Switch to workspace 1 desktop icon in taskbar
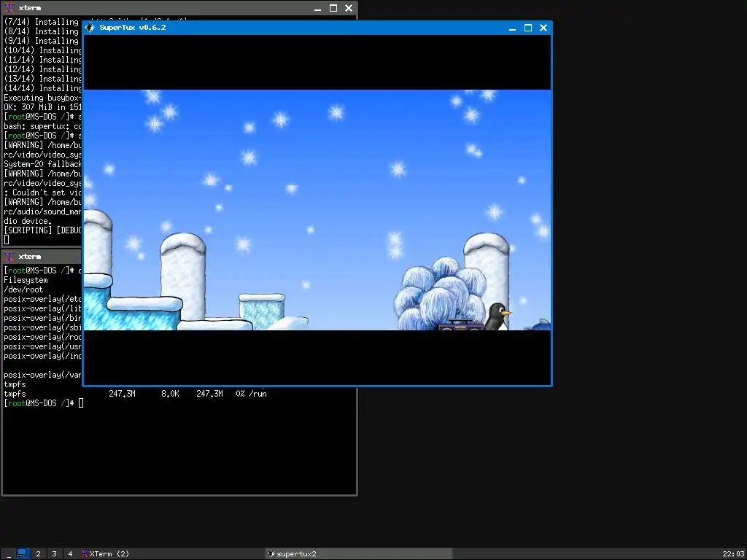Viewport: 747px width, 560px height. pos(21,553)
